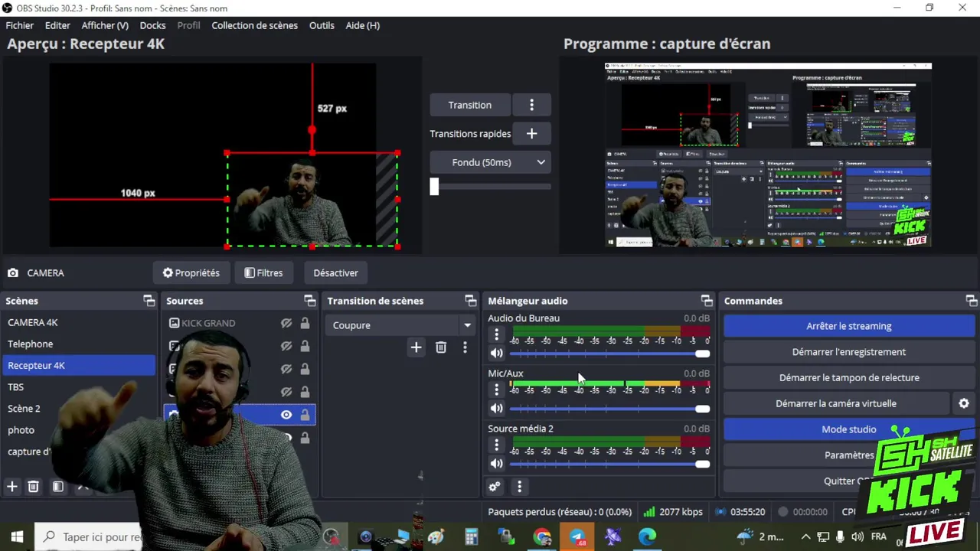Open the Outils menu
Image resolution: width=980 pixels, height=551 pixels.
[x=322, y=25]
